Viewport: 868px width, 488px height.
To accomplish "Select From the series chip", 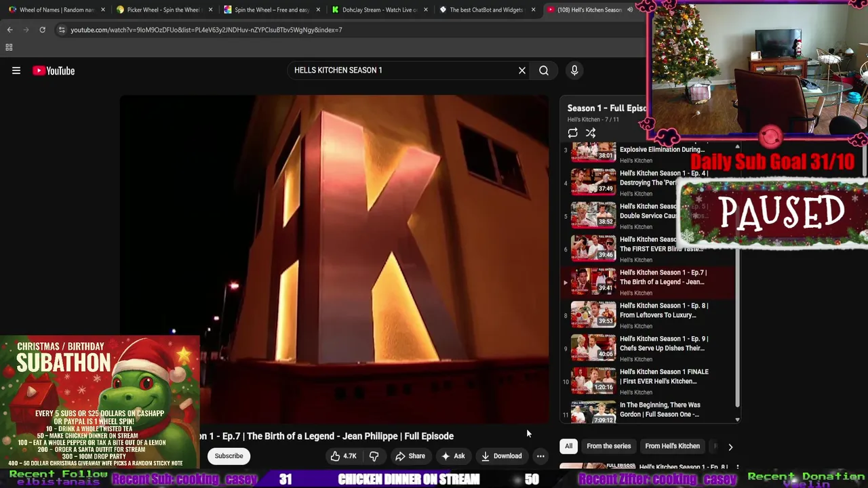I will coord(608,446).
